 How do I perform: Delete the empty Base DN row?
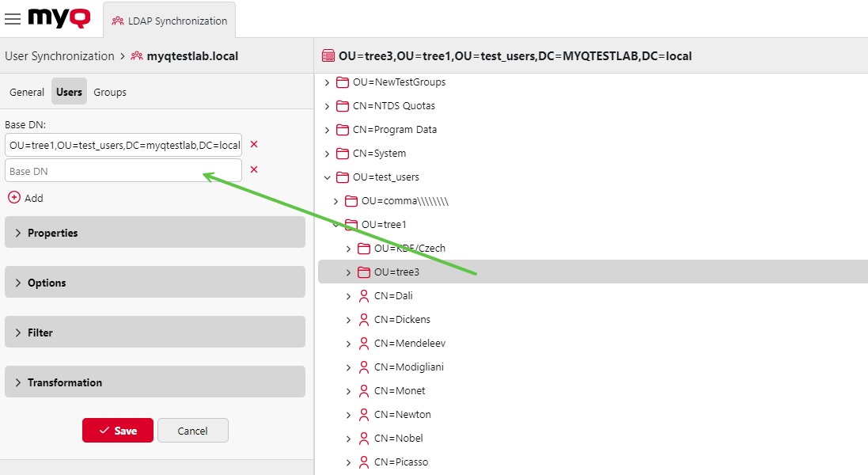tap(254, 170)
